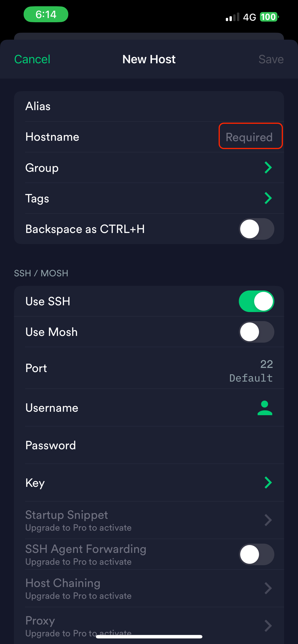Tap the cellular signal strength icon
Screen dimensions: 298x644
tap(233, 17)
